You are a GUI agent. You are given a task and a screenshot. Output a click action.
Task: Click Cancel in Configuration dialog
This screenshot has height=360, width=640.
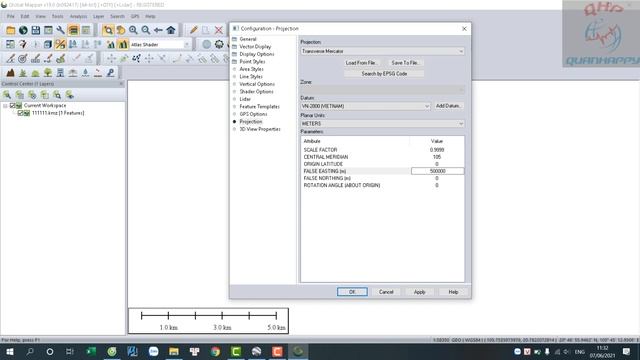coord(386,292)
